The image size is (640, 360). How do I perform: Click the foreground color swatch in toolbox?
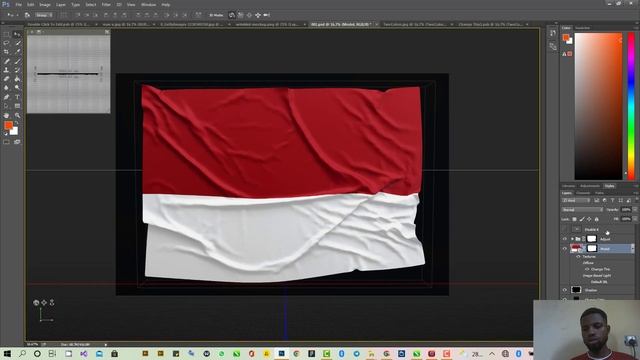click(8, 125)
